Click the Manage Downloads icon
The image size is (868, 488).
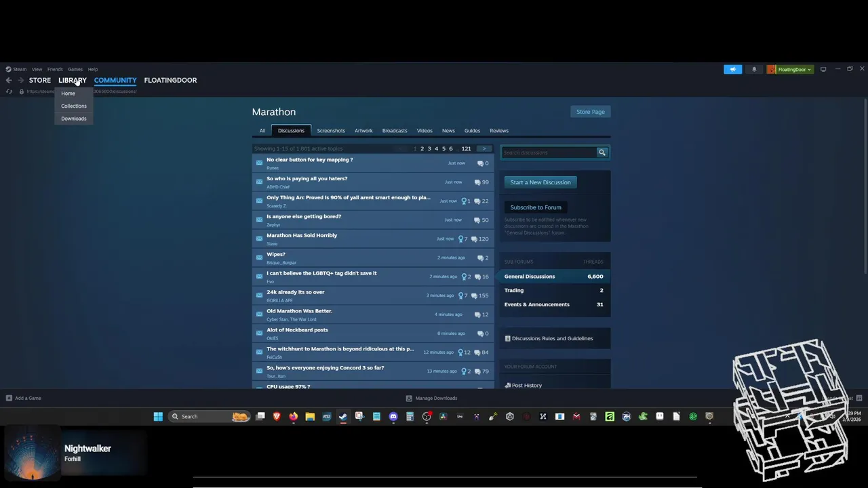click(x=409, y=398)
